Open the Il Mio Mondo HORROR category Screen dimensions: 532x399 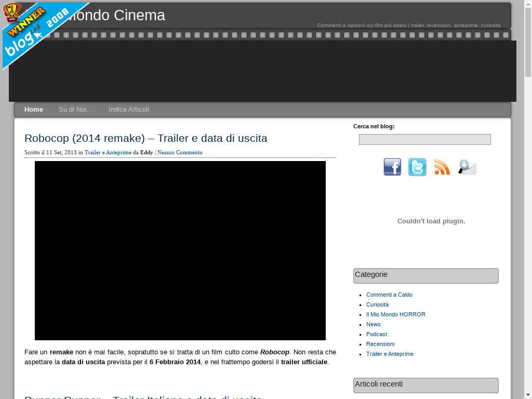coord(395,314)
